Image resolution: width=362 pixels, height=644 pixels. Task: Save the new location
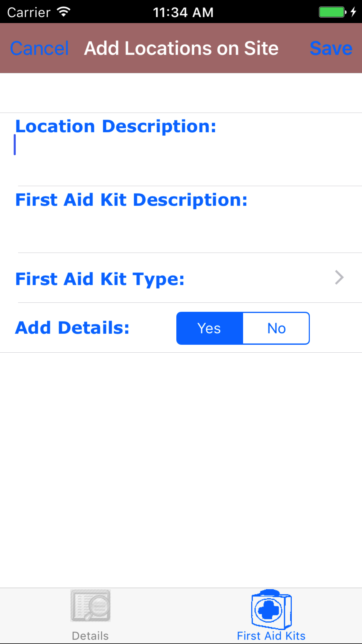point(331,48)
